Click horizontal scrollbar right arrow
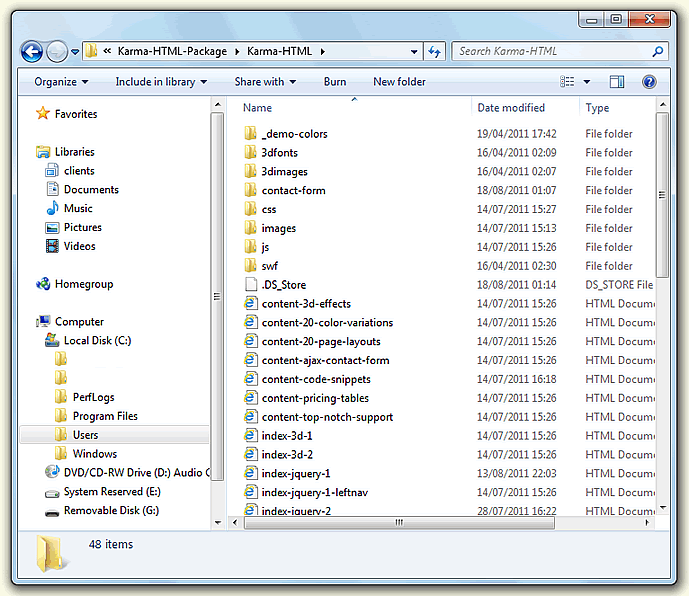The image size is (689, 596). 647,523
